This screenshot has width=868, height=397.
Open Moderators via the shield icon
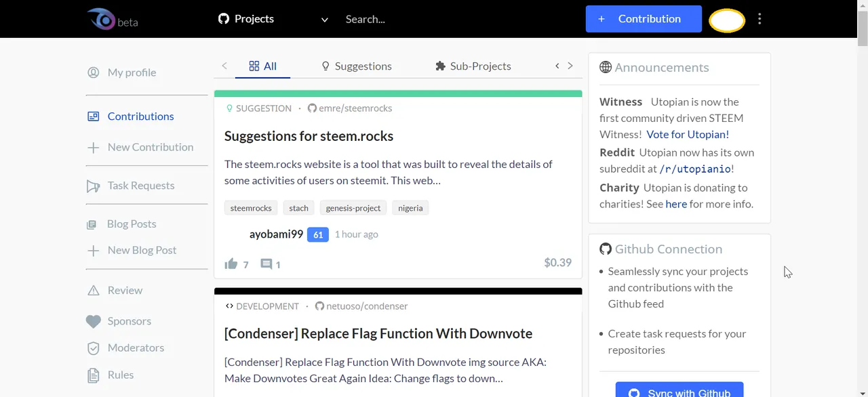(x=94, y=348)
